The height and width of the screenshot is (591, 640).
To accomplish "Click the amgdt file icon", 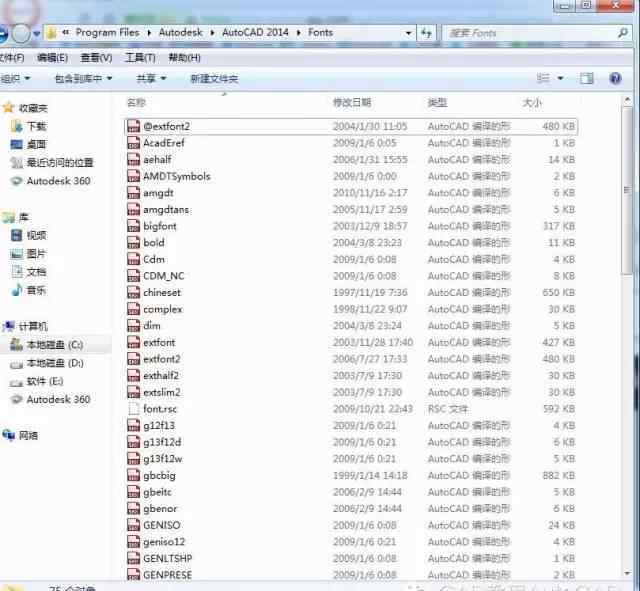I will click(133, 193).
